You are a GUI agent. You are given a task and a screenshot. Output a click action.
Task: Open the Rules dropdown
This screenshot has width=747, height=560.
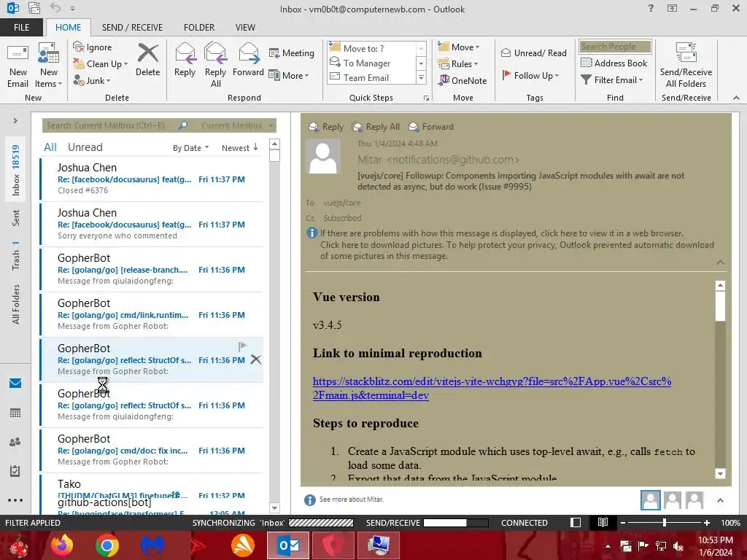pos(458,64)
